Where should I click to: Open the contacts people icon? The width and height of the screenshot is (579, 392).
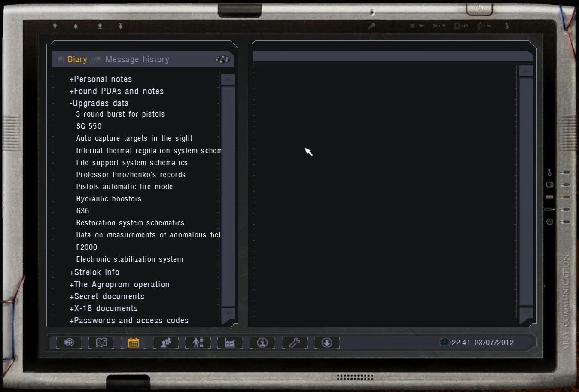[166, 342]
